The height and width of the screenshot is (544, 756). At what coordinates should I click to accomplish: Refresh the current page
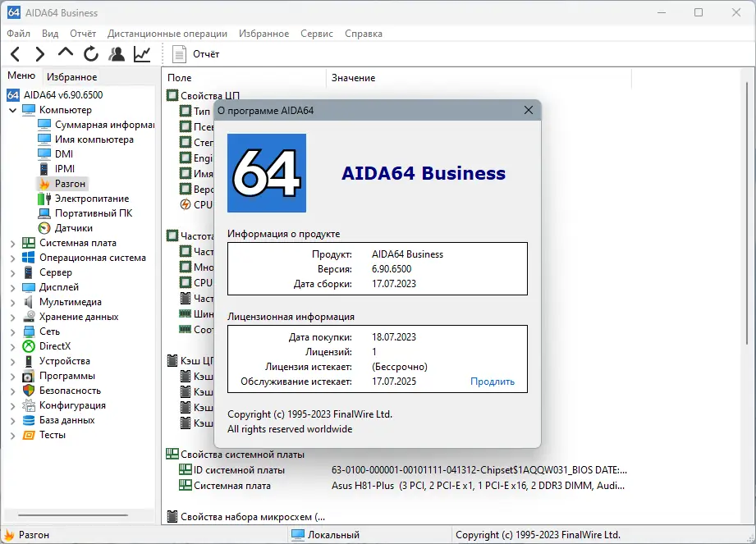(90, 53)
